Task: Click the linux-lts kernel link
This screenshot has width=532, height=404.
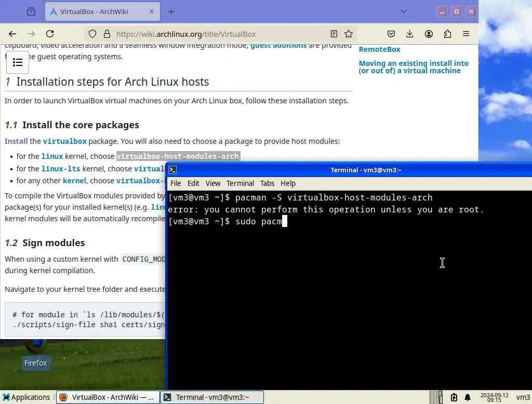Action: [61, 169]
